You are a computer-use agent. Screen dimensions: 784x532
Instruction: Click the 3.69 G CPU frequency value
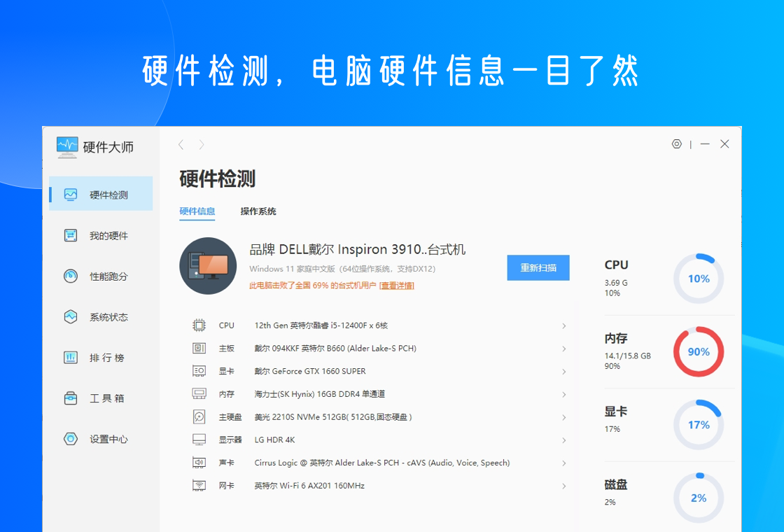[616, 283]
